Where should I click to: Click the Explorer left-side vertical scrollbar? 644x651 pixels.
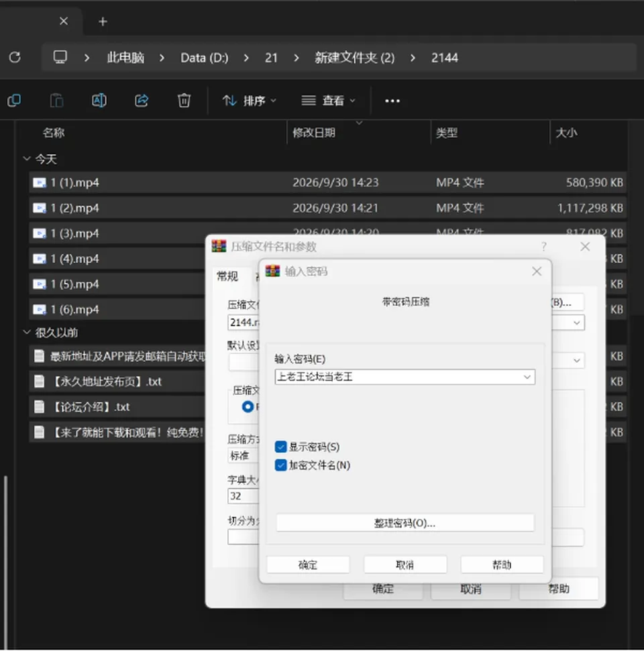point(5,563)
